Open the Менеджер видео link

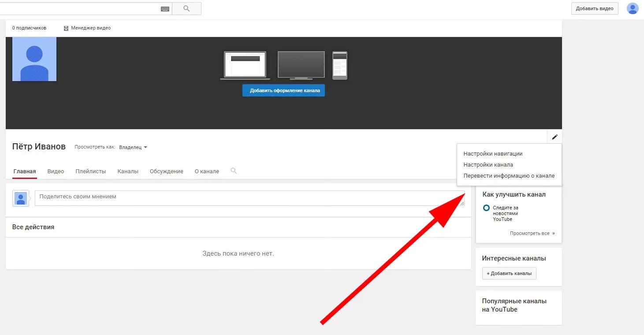coord(91,28)
